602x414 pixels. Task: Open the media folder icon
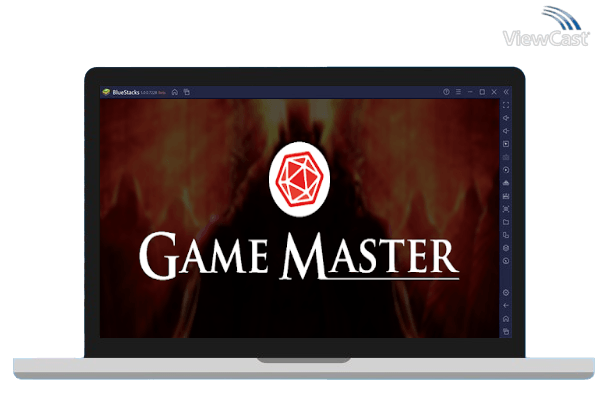click(x=506, y=222)
